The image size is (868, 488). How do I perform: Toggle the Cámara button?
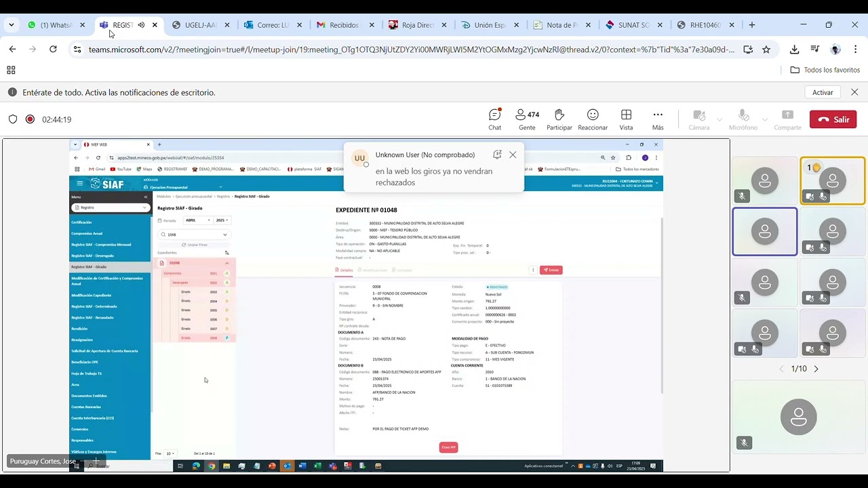click(699, 119)
